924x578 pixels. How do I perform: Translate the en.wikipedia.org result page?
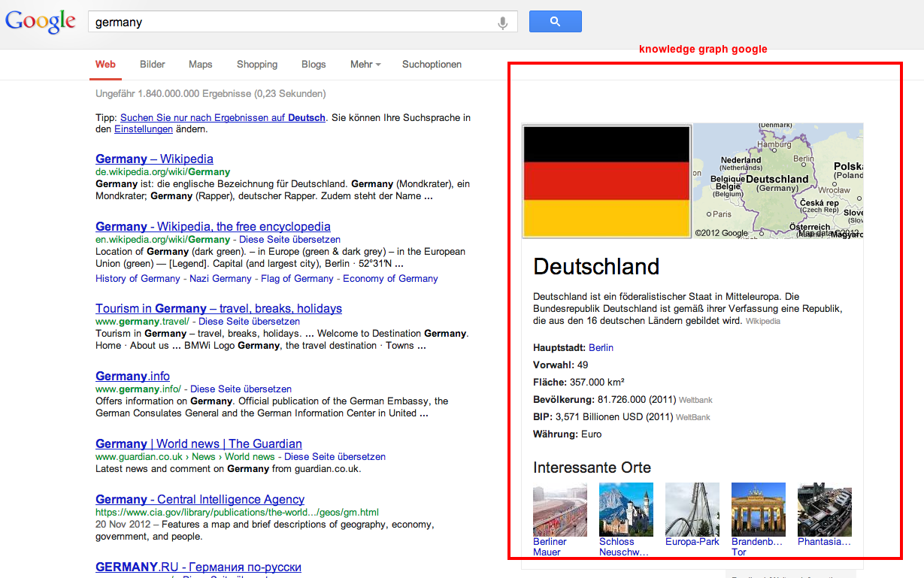point(290,239)
